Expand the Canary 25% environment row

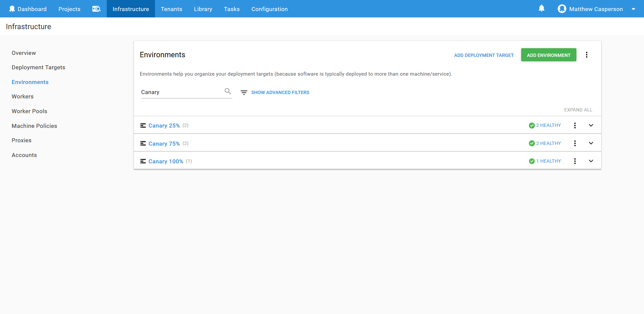[591, 126]
